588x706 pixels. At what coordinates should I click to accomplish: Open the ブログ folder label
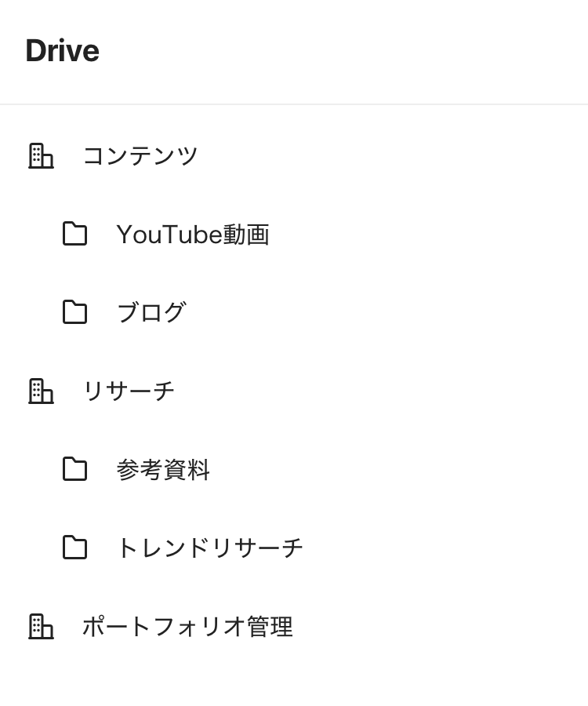click(x=151, y=312)
